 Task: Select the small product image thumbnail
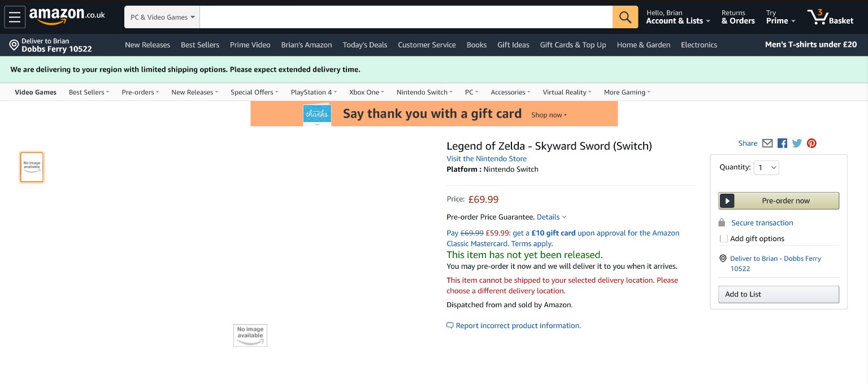(x=32, y=167)
